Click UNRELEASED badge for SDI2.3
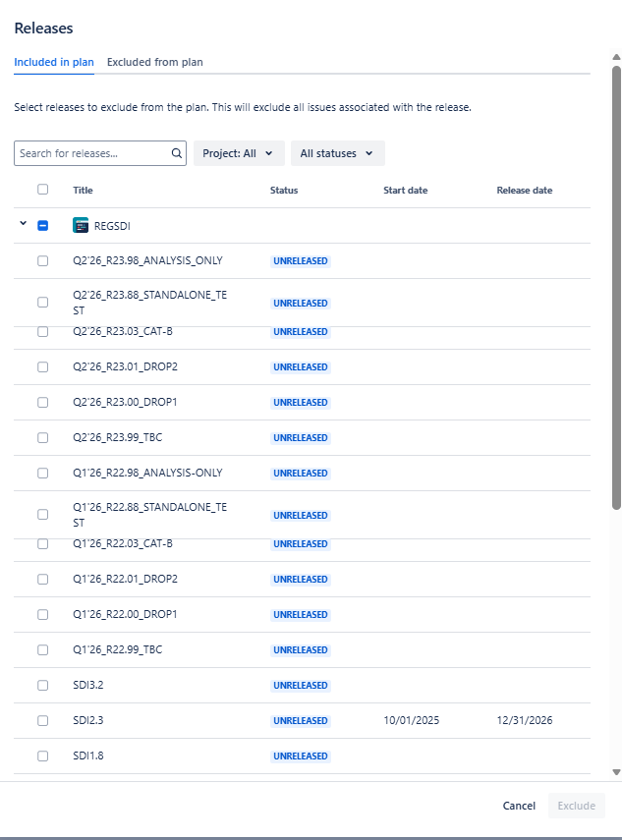This screenshot has height=840, width=622. (x=301, y=720)
